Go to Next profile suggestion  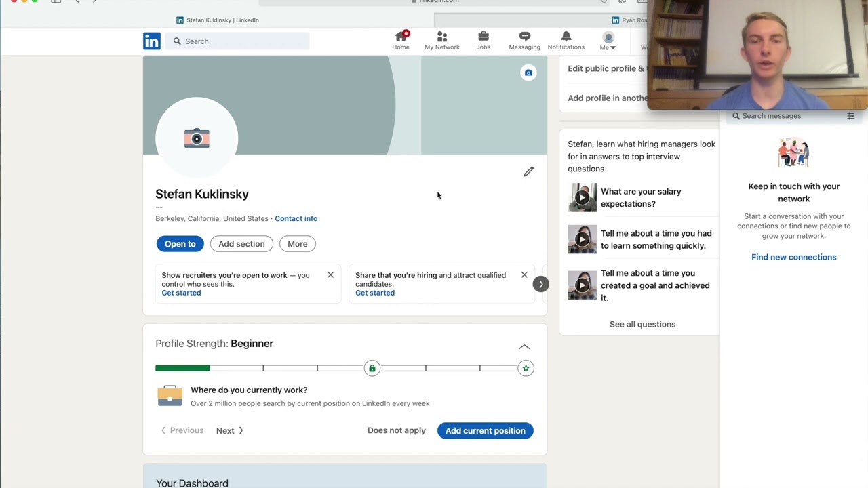point(230,430)
